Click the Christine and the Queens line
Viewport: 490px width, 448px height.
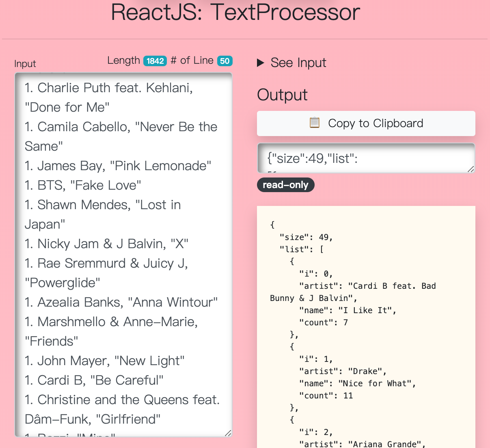click(x=122, y=409)
